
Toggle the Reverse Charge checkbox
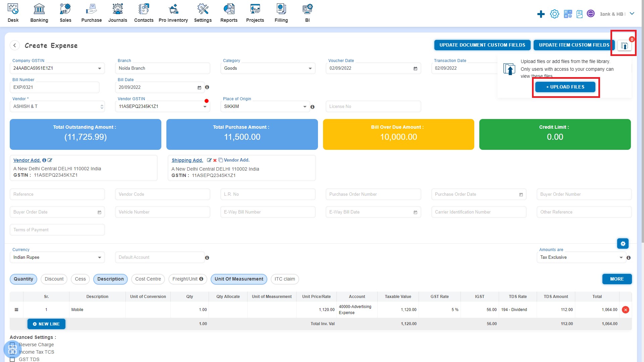(13, 344)
